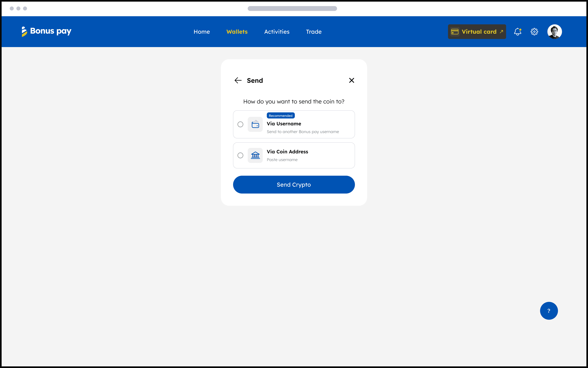588x368 pixels.
Task: Click the Send dialog title
Action: pos(255,81)
